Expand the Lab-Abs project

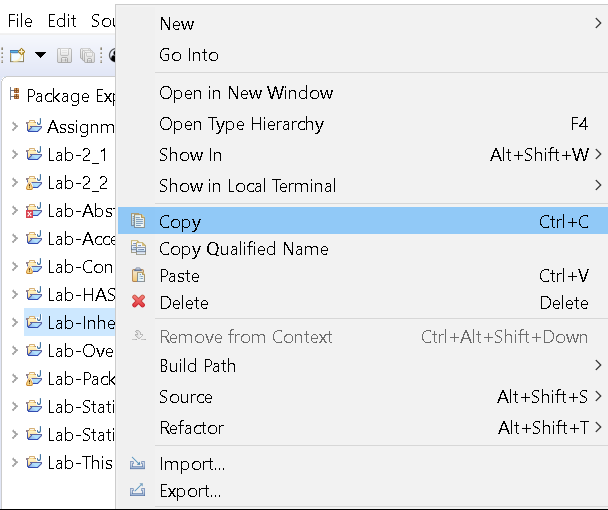(x=14, y=211)
